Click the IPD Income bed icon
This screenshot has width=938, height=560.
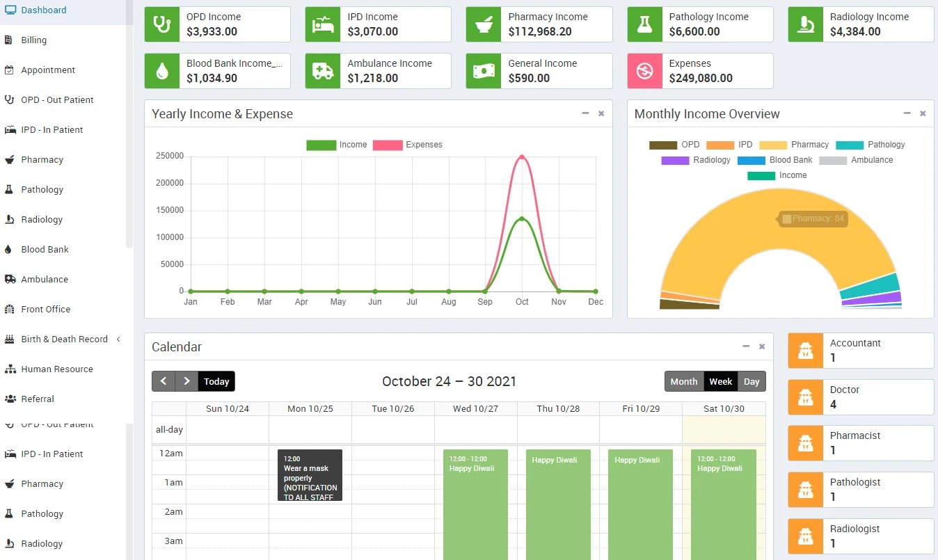323,24
